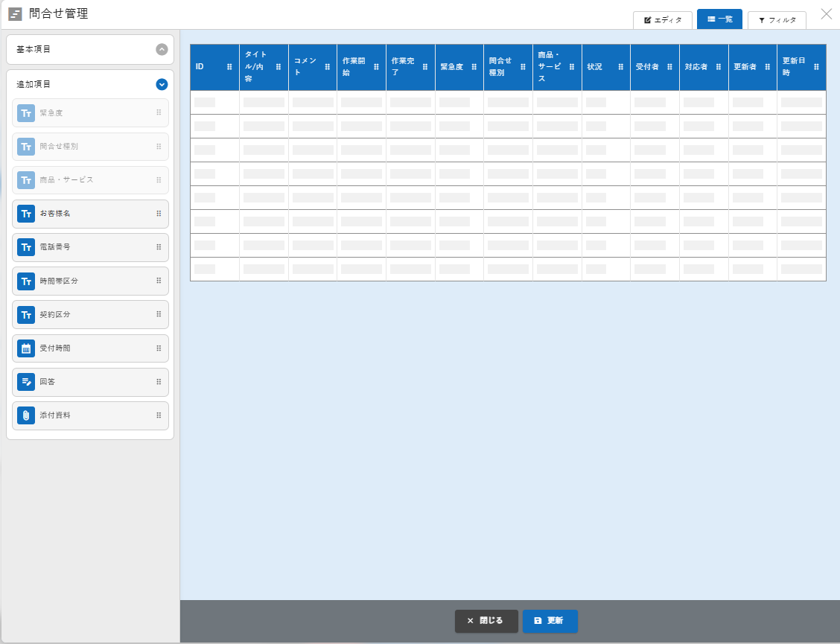This screenshot has width=840, height=644.
Task: Click the drag handle on 時間帯区分 item
Action: point(159,281)
